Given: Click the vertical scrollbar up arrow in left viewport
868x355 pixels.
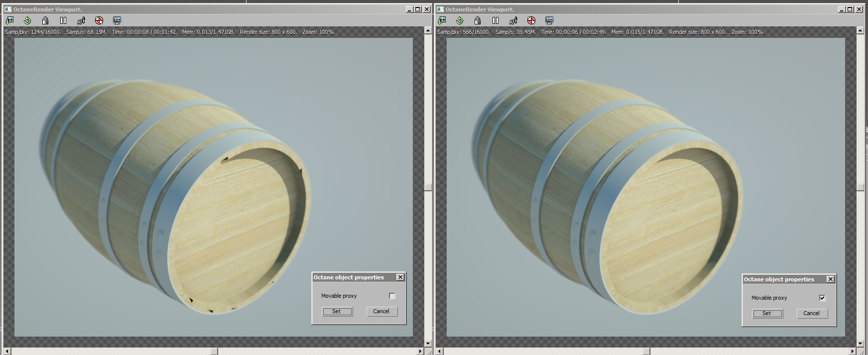Looking at the screenshot, I should pyautogui.click(x=428, y=30).
